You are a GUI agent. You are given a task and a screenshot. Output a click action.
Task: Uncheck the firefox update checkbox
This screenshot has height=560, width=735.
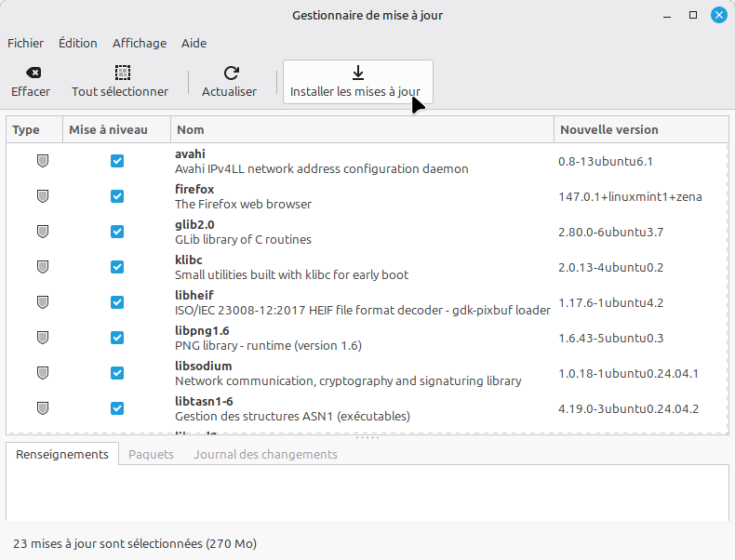click(117, 196)
